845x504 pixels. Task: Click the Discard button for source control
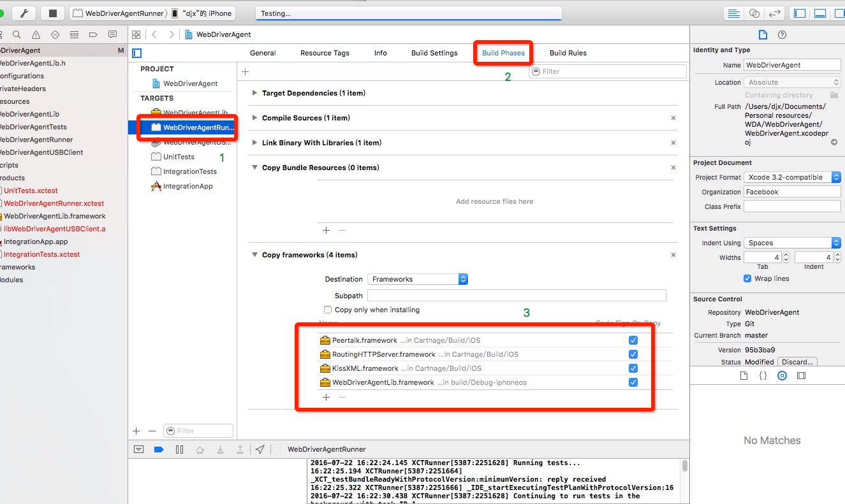pos(797,362)
